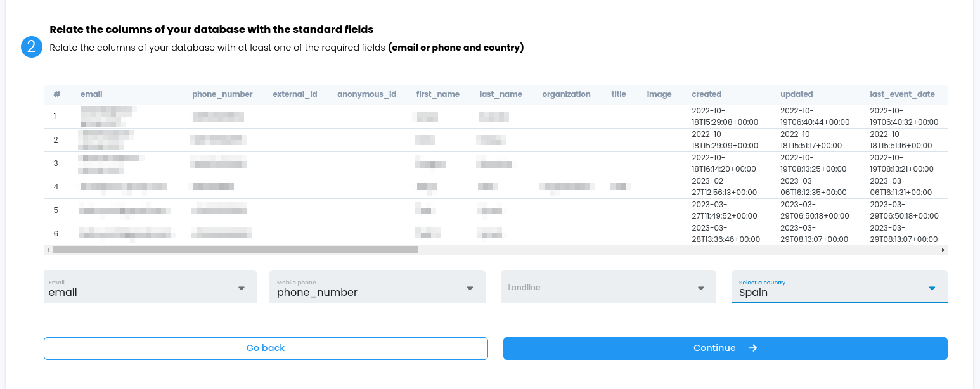Click the email column header
980x389 pixels.
coord(91,94)
